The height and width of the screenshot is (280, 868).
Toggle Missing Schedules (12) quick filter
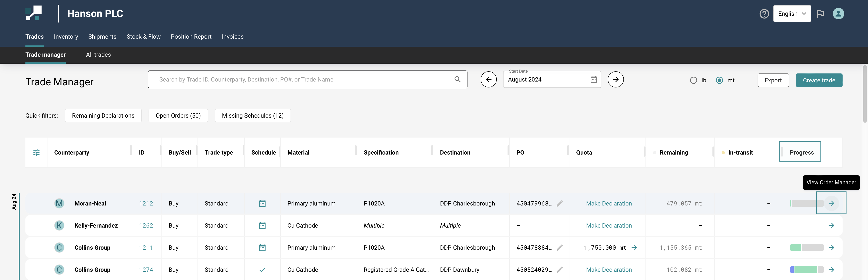252,115
